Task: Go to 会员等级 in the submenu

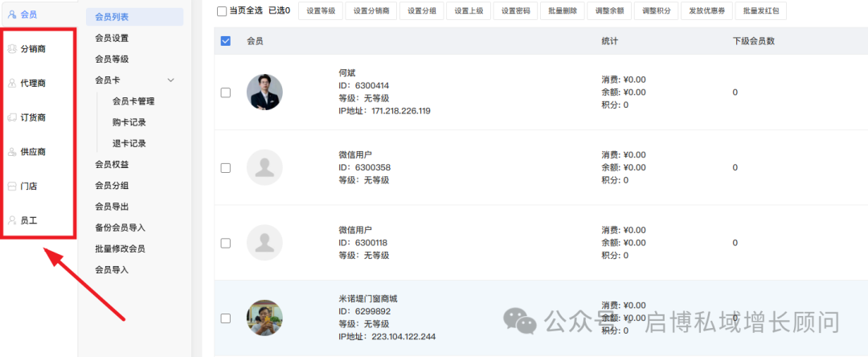Action: [x=112, y=59]
